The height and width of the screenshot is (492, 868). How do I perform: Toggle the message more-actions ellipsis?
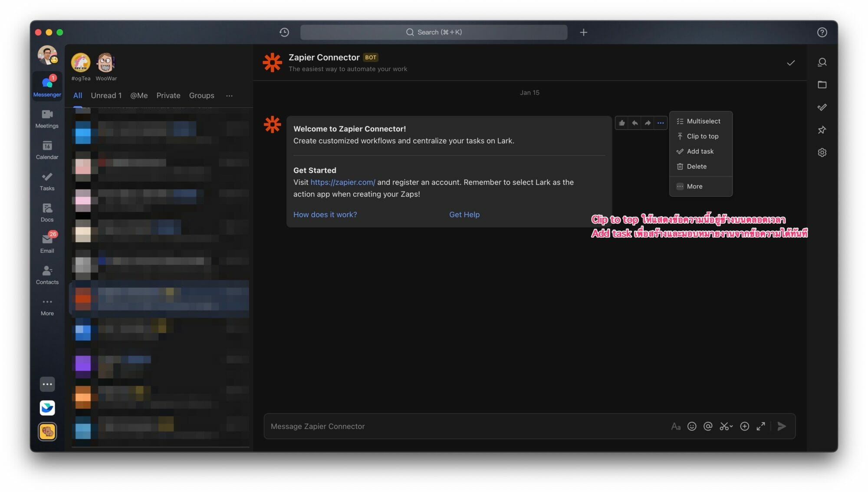[661, 123]
